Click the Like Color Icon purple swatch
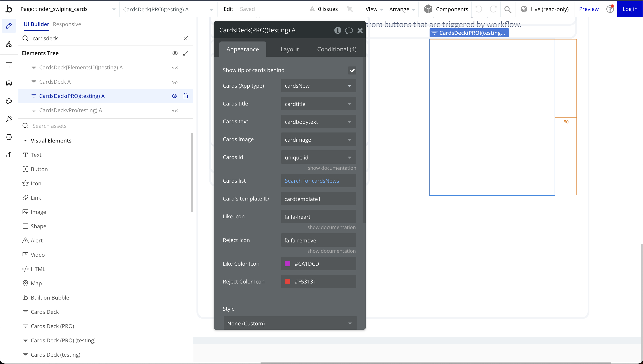The width and height of the screenshot is (643, 364). (x=288, y=264)
